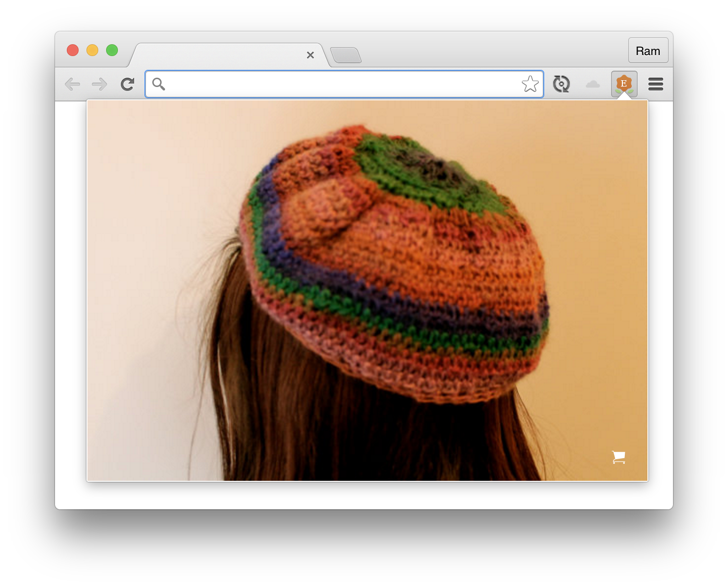Image resolution: width=728 pixels, height=588 pixels.
Task: Toggle the Etsy flower extension popup
Action: 624,84
